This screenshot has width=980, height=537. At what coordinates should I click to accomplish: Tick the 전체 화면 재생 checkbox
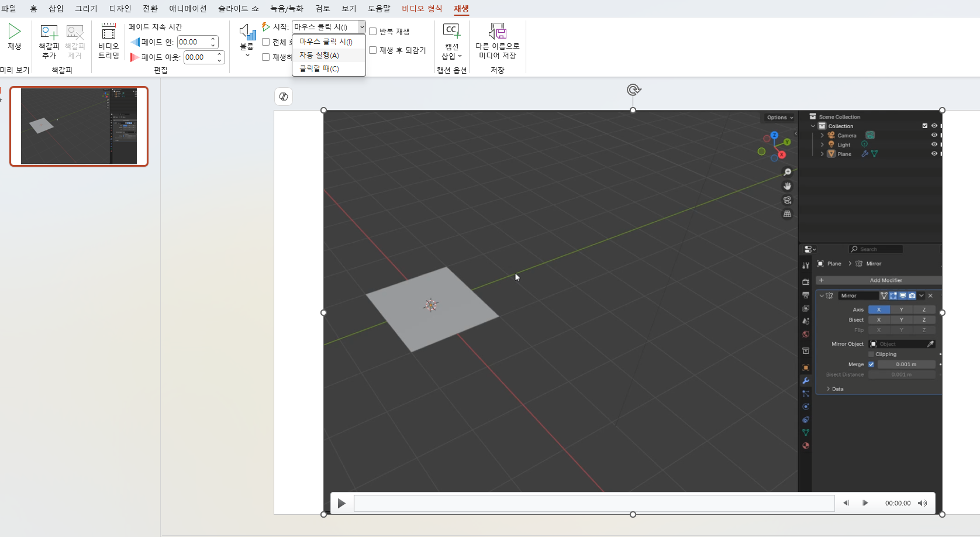[265, 42]
